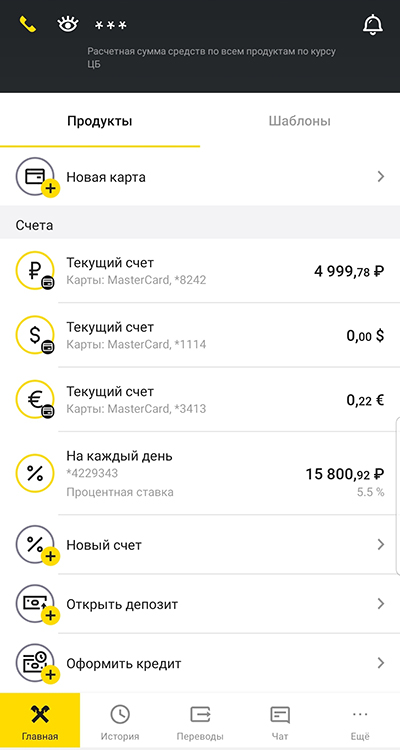Open the Ещё more menu

tap(360, 721)
